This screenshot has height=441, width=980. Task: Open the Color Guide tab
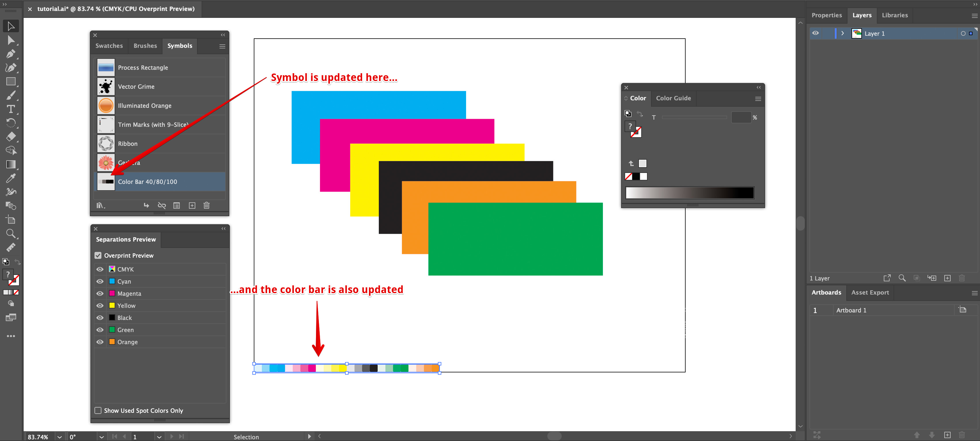(673, 98)
